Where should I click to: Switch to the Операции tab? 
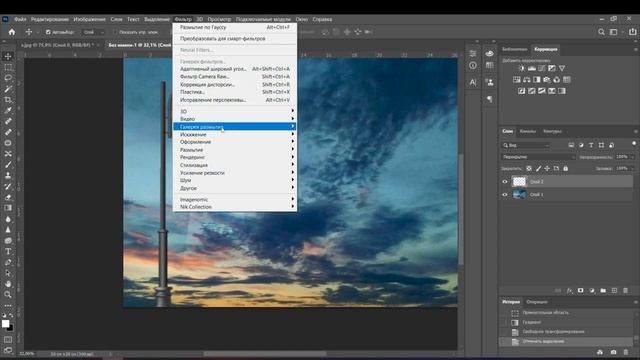537,302
